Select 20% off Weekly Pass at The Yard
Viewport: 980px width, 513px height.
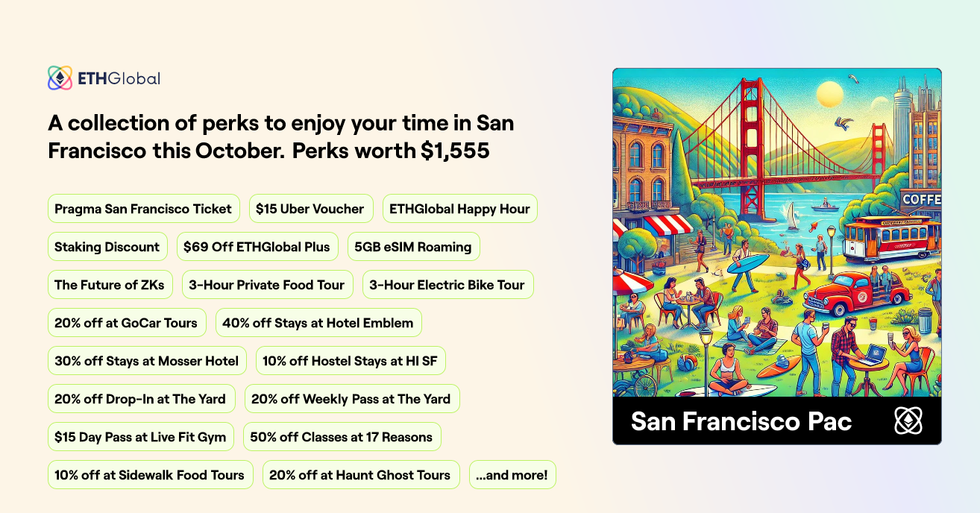pos(351,399)
